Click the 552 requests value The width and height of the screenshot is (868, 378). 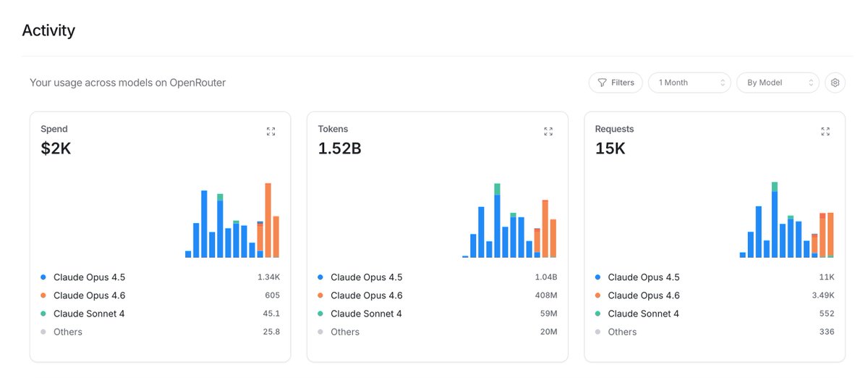point(827,314)
